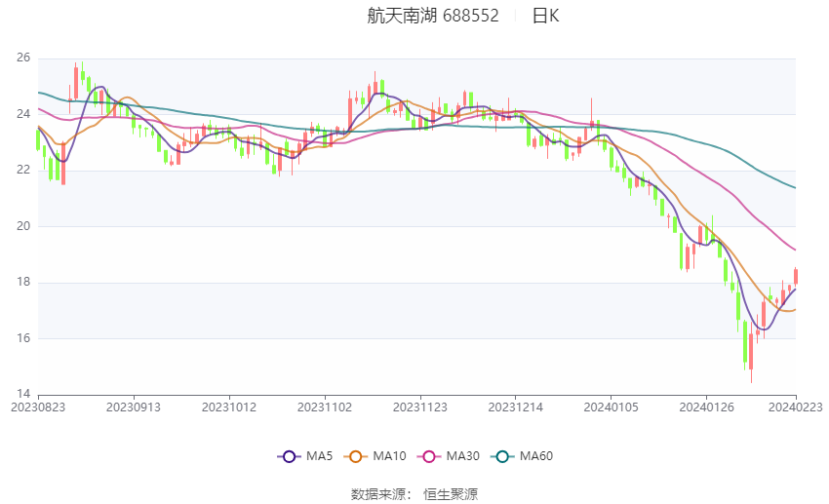Select the 20230823 date axis label
The height and width of the screenshot is (504, 829).
click(38, 407)
